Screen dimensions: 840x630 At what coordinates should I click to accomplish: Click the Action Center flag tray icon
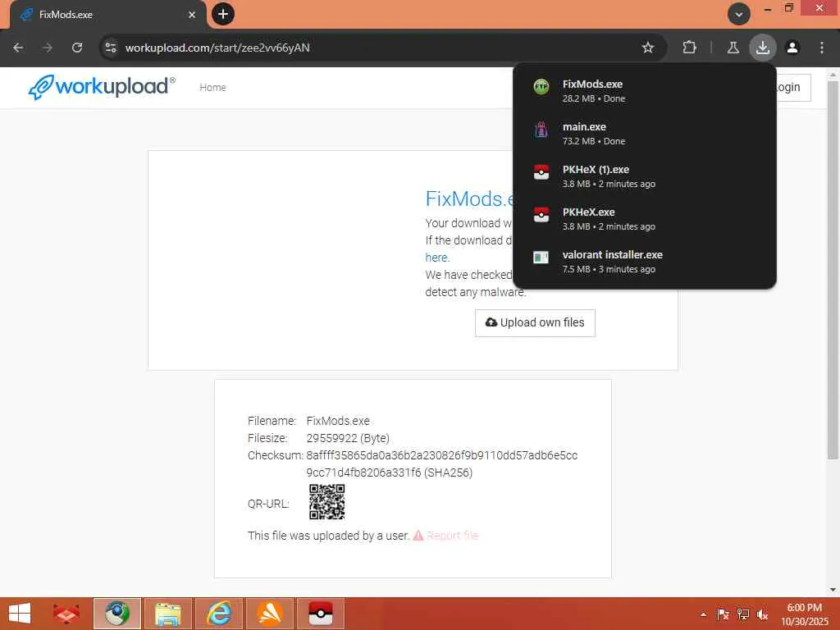(x=723, y=614)
